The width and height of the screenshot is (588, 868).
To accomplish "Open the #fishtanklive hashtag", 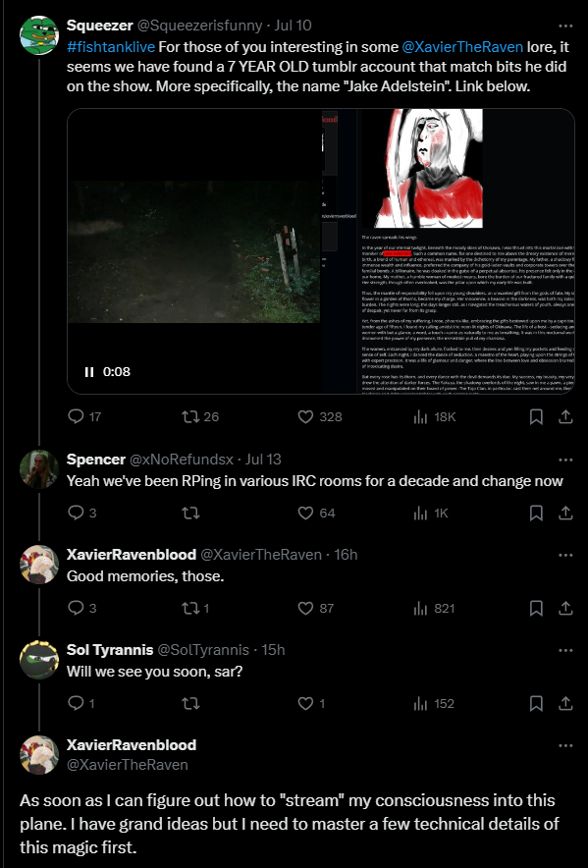I will coord(111,47).
